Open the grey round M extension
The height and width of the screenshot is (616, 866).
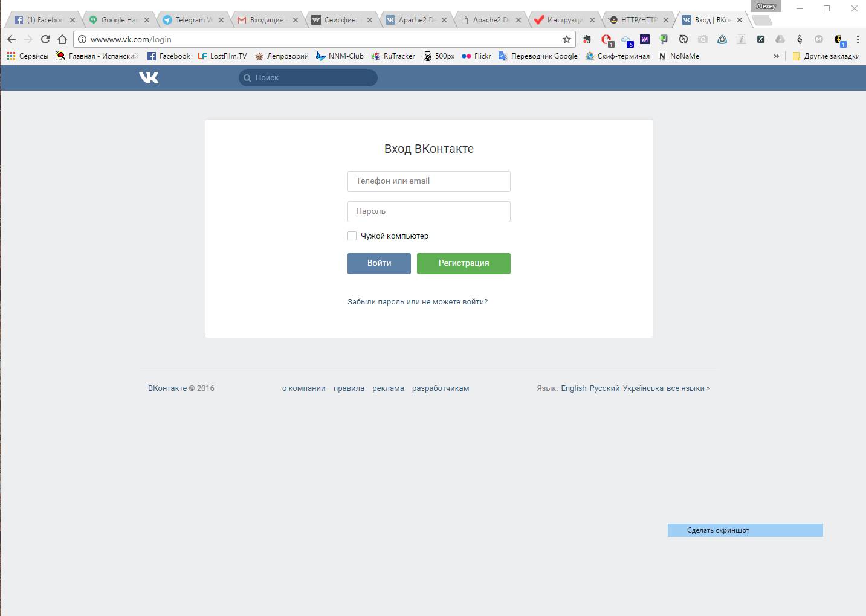point(819,39)
